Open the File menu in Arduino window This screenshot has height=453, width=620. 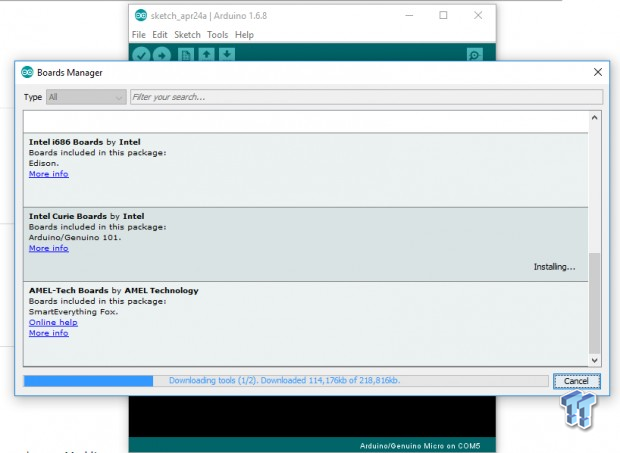[139, 35]
